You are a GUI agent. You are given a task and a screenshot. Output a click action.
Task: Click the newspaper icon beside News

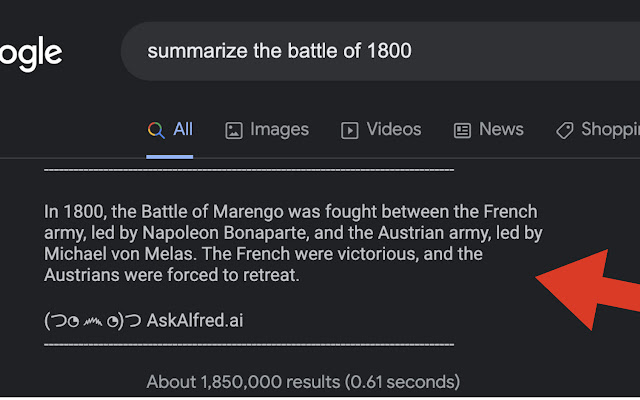coord(462,130)
